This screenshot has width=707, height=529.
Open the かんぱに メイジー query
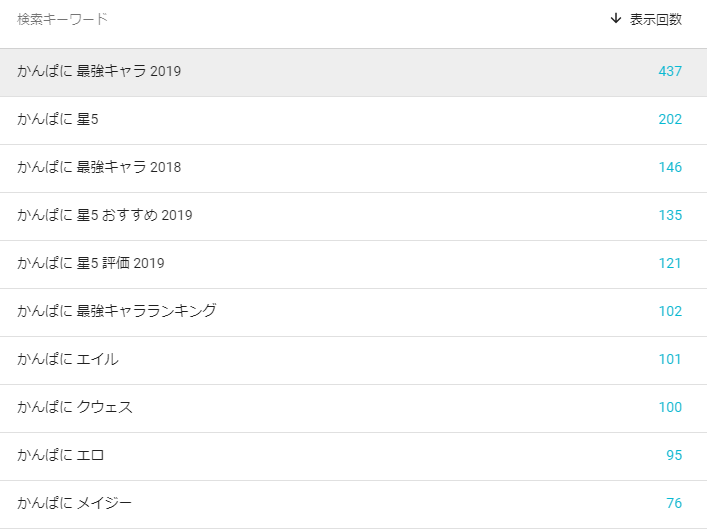(354, 504)
